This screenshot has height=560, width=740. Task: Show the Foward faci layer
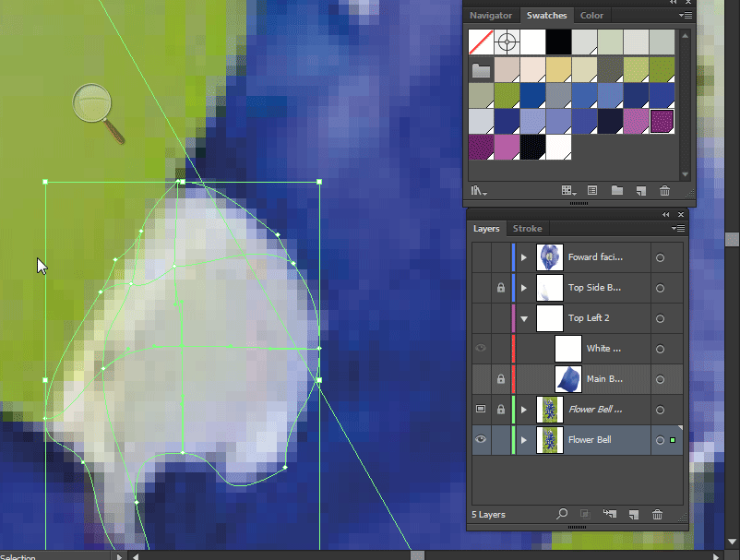tap(481, 257)
